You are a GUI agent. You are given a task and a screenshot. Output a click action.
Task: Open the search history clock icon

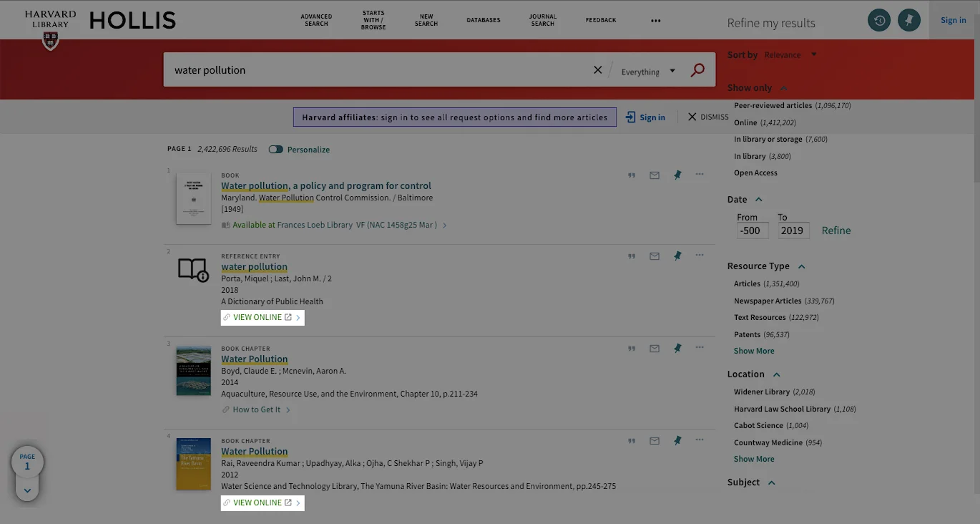(879, 20)
